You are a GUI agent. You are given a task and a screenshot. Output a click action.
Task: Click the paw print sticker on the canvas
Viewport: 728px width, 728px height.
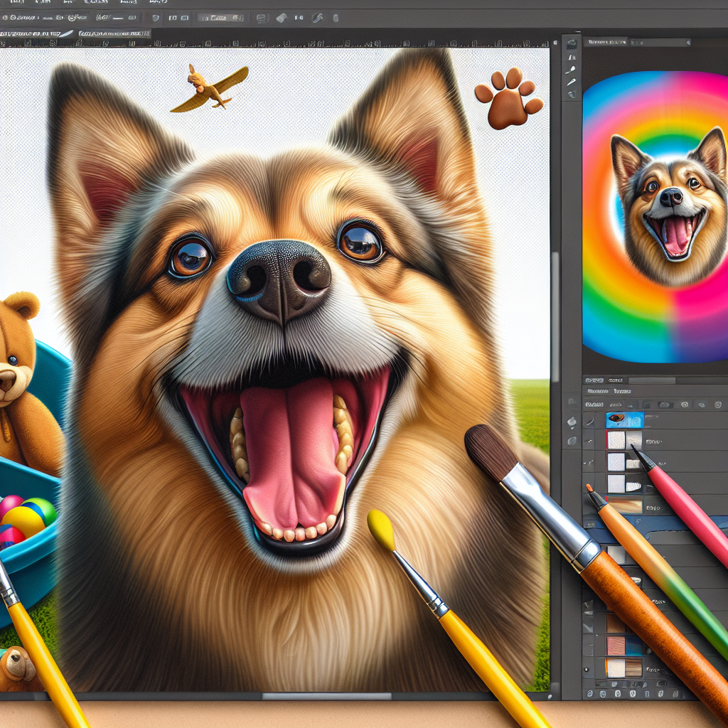click(509, 98)
